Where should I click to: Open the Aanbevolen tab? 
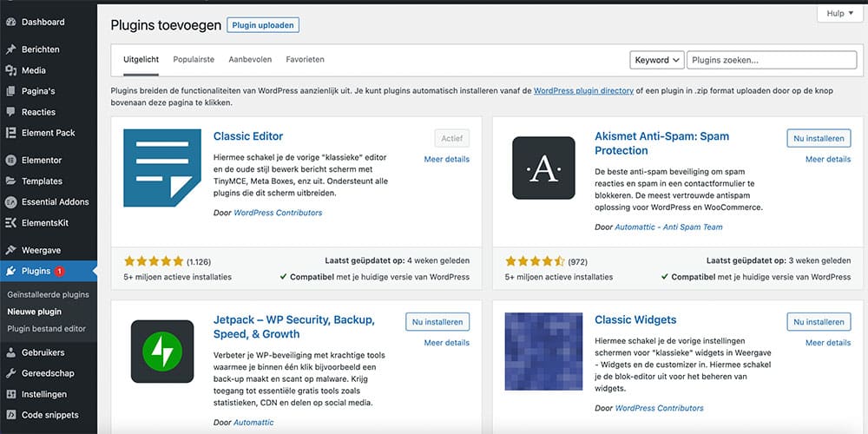tap(250, 60)
